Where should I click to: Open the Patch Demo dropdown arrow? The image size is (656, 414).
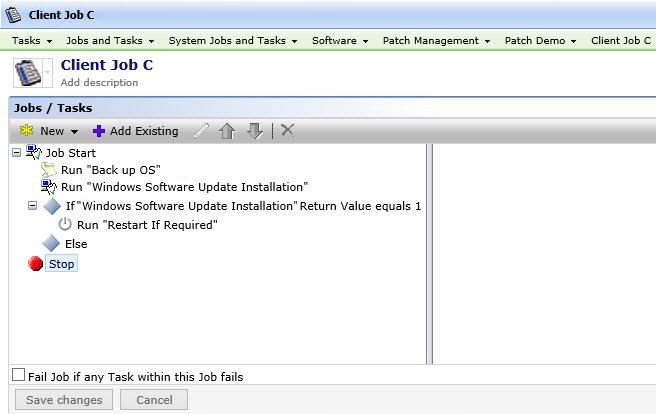click(574, 41)
